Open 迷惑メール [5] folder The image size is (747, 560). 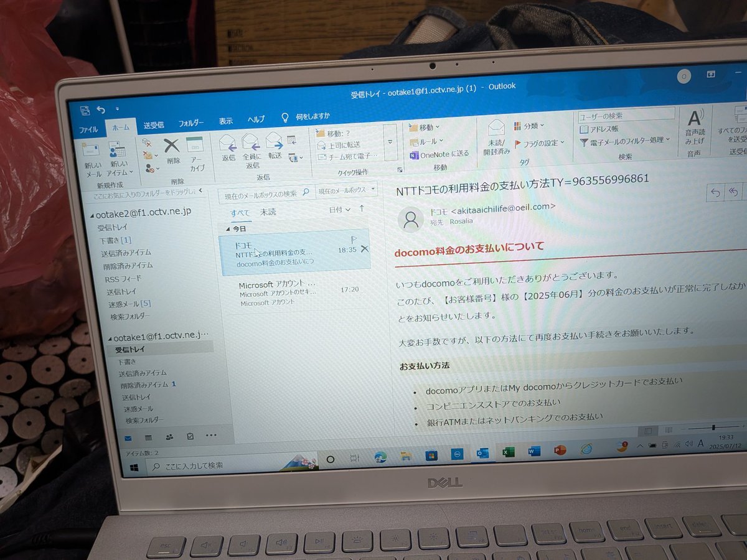pos(129,304)
